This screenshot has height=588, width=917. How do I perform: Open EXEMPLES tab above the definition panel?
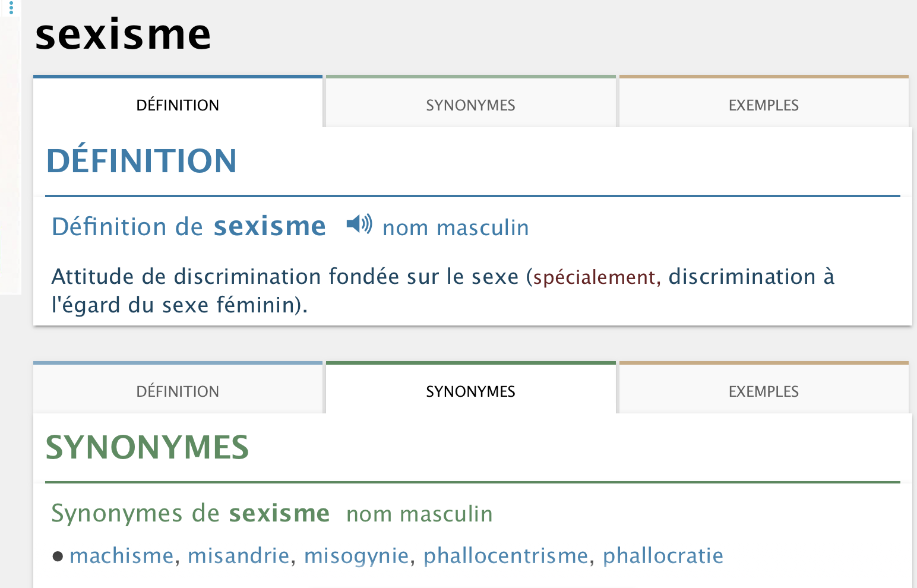tap(763, 105)
